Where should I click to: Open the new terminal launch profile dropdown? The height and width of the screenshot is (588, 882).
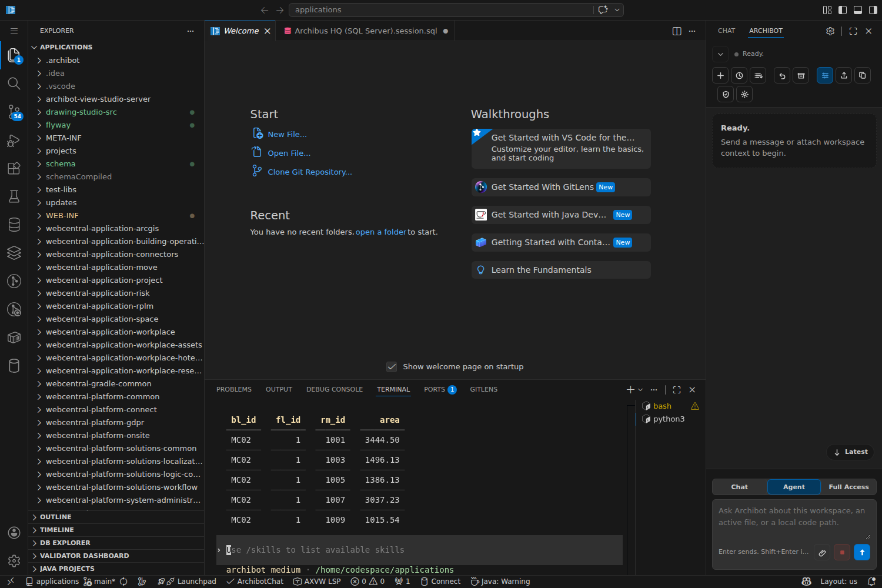coord(640,390)
